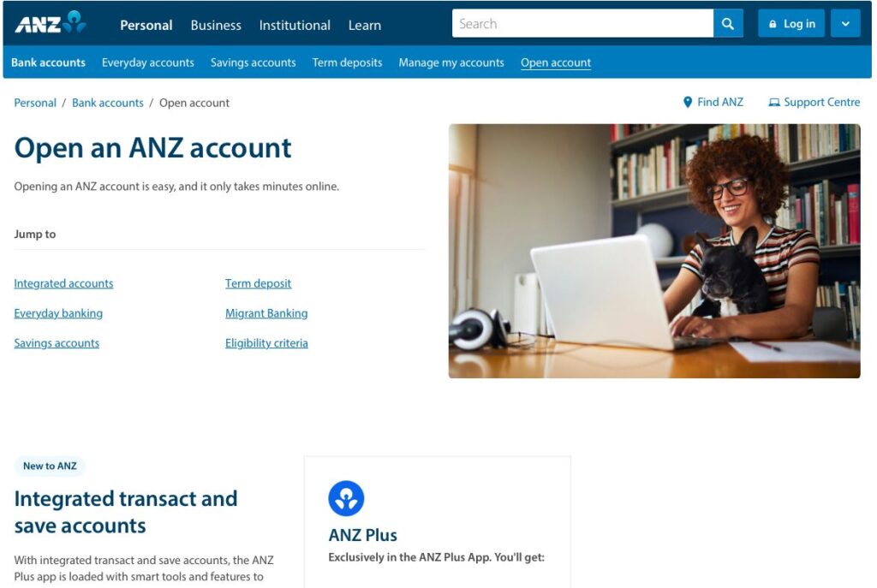Click the Support Centre laptop icon

(x=774, y=103)
